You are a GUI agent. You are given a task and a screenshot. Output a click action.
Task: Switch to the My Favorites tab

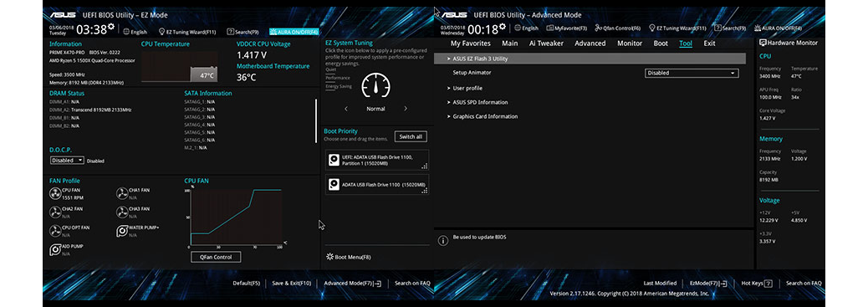[471, 43]
